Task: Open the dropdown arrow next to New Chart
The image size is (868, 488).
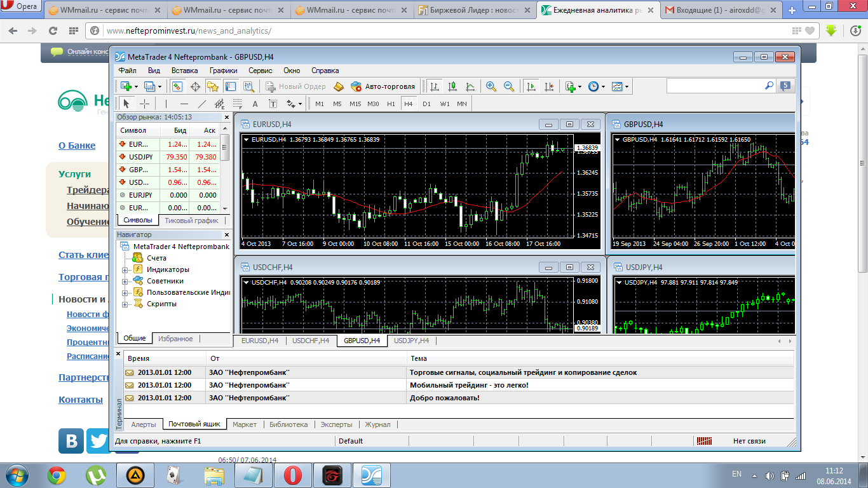Action: [136, 86]
